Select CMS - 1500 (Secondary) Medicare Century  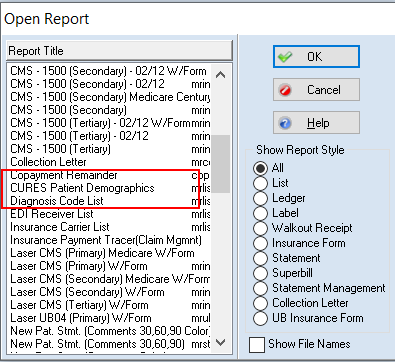click(x=110, y=97)
